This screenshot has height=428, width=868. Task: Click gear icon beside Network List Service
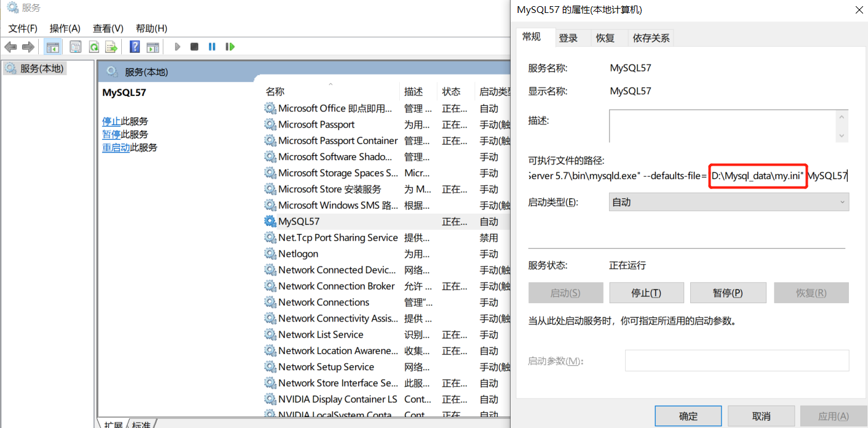[270, 334]
